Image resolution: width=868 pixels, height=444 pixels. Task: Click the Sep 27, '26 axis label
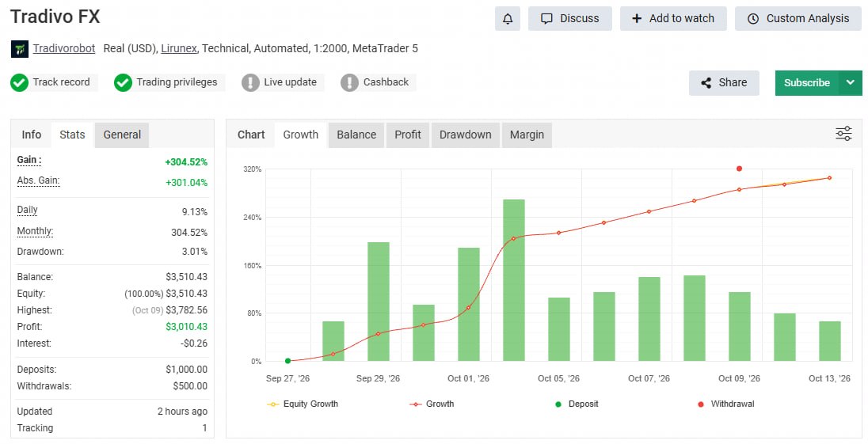tap(287, 379)
